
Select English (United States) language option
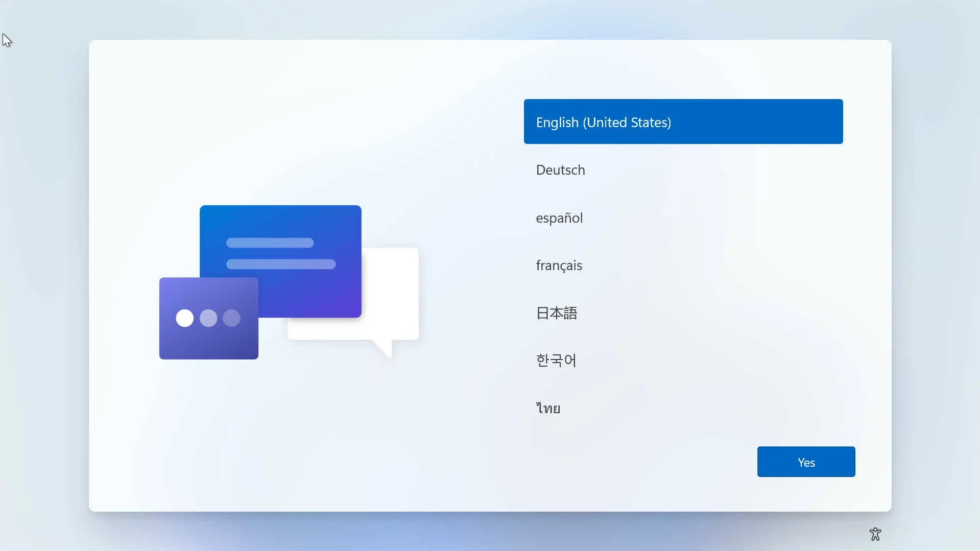683,122
